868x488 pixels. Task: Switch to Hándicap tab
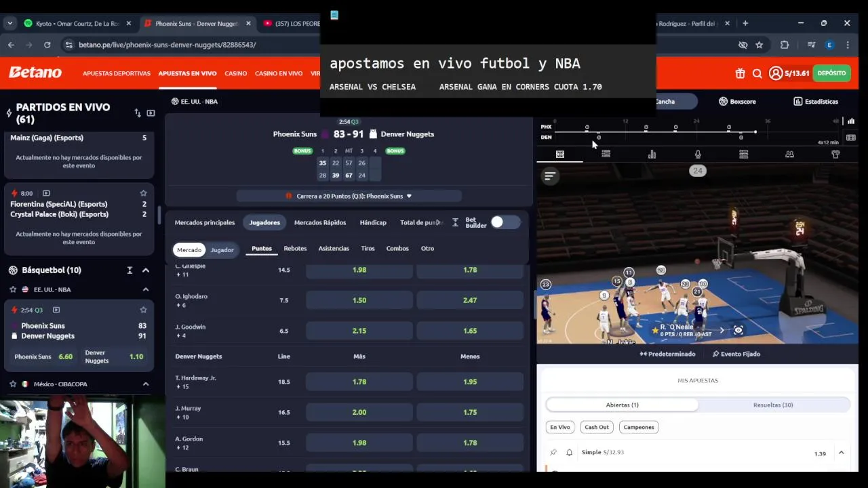(x=373, y=222)
